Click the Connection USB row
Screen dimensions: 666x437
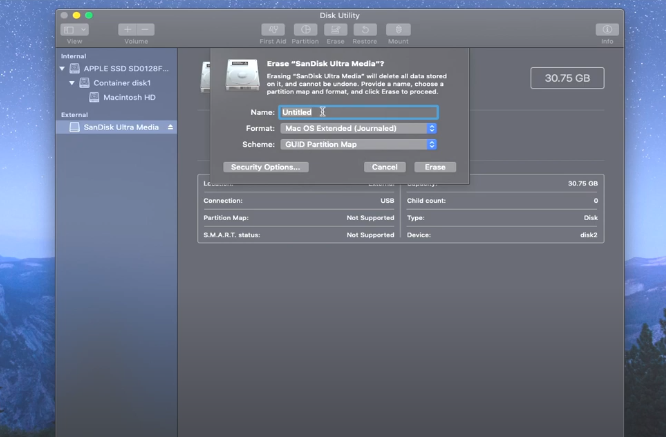coord(299,200)
